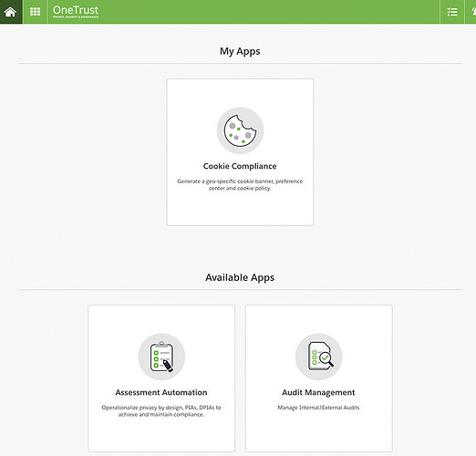The image size is (476, 456).
Task: Open the apps grid launcher icon
Action: coord(35,12)
